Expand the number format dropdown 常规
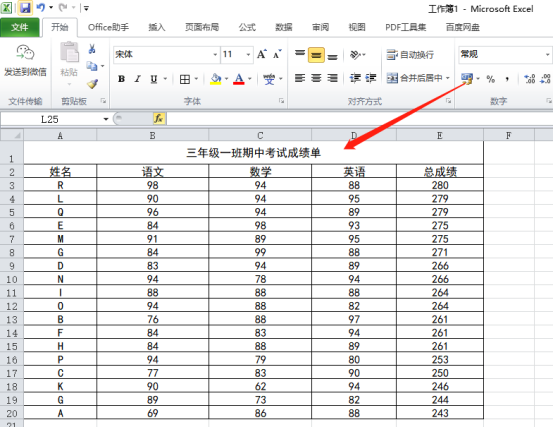The image size is (554, 427). click(x=547, y=55)
